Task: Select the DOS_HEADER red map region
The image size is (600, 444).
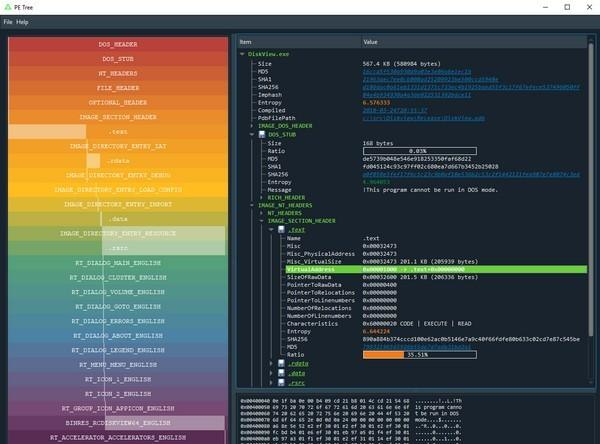Action: [119, 45]
